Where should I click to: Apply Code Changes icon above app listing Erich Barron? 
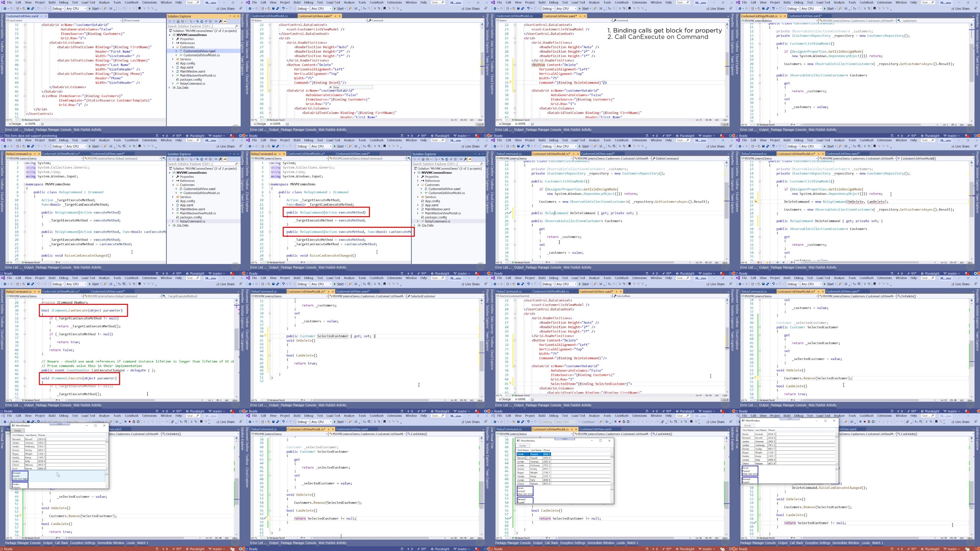[x=138, y=422]
